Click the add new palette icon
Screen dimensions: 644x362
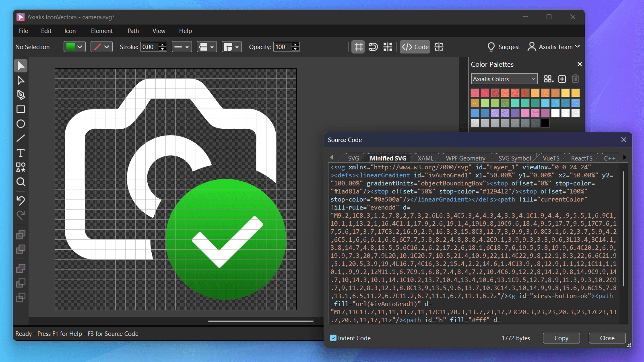[x=562, y=79]
